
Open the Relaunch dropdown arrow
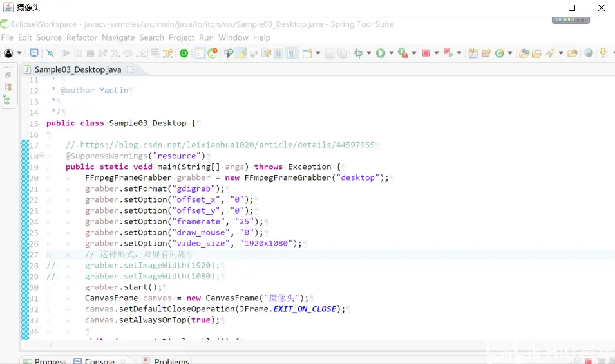pos(459,53)
